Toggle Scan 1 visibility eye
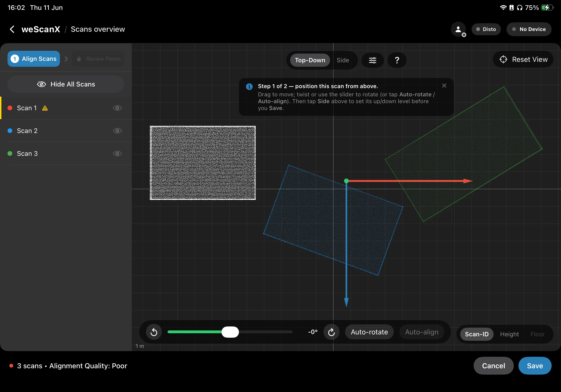This screenshot has width=561, height=392. pyautogui.click(x=117, y=108)
